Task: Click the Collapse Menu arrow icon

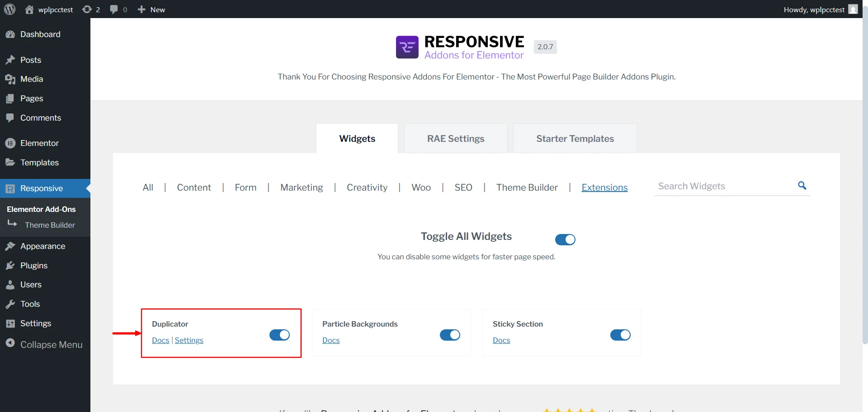Action: pos(10,343)
